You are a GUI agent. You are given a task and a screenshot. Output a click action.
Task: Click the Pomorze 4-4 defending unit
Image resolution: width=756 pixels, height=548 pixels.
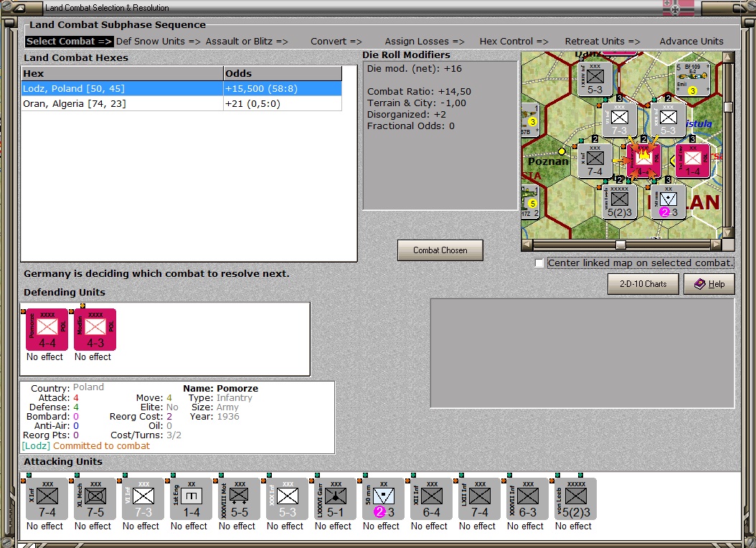click(47, 330)
